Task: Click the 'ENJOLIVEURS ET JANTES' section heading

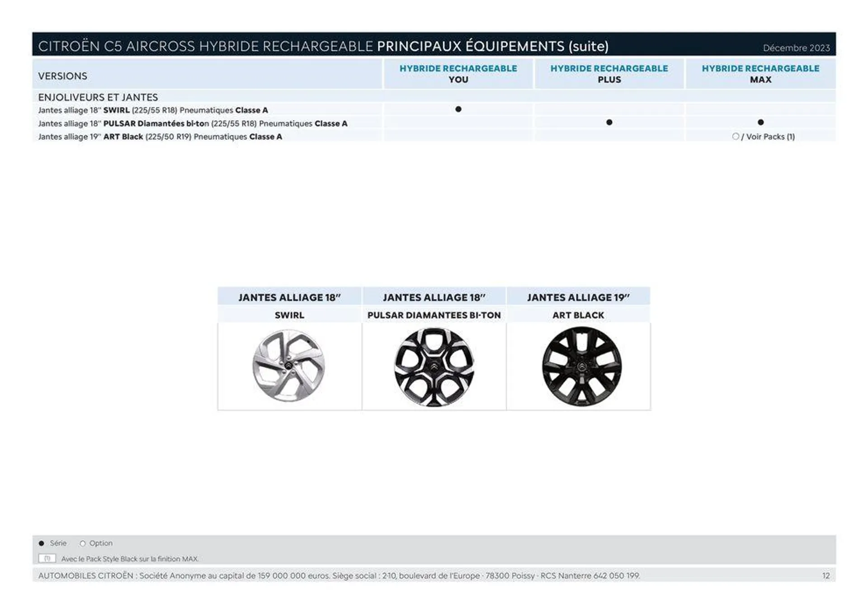Action: coord(98,97)
